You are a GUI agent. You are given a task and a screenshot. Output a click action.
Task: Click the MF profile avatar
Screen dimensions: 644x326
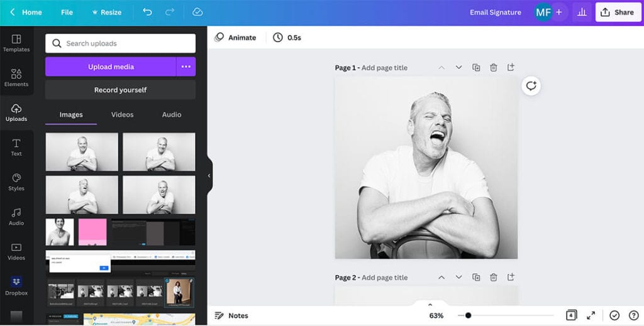[543, 13]
